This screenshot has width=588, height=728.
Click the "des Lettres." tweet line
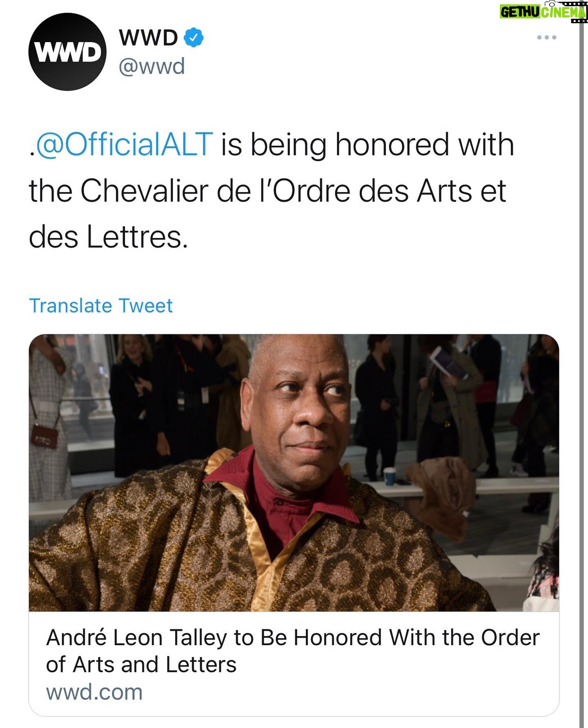coord(109,237)
